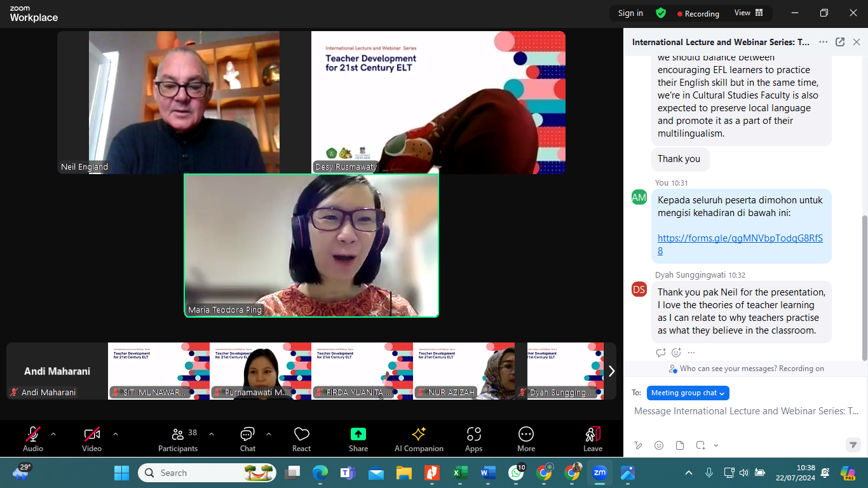Click the Sign in button
Viewport: 868px width, 488px height.
tap(630, 13)
